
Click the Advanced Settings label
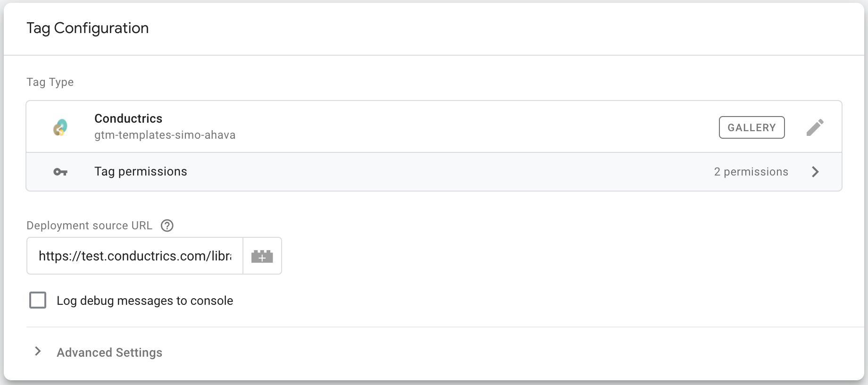(x=109, y=352)
